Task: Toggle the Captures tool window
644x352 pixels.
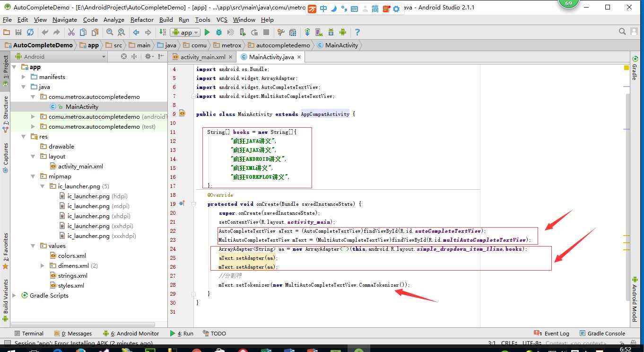Action: pyautogui.click(x=6, y=158)
